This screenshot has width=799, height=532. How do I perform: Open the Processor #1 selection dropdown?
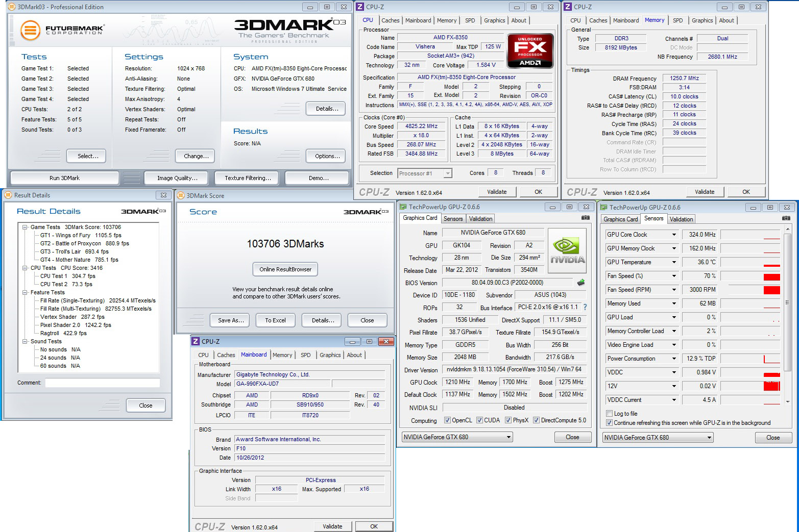click(425, 173)
